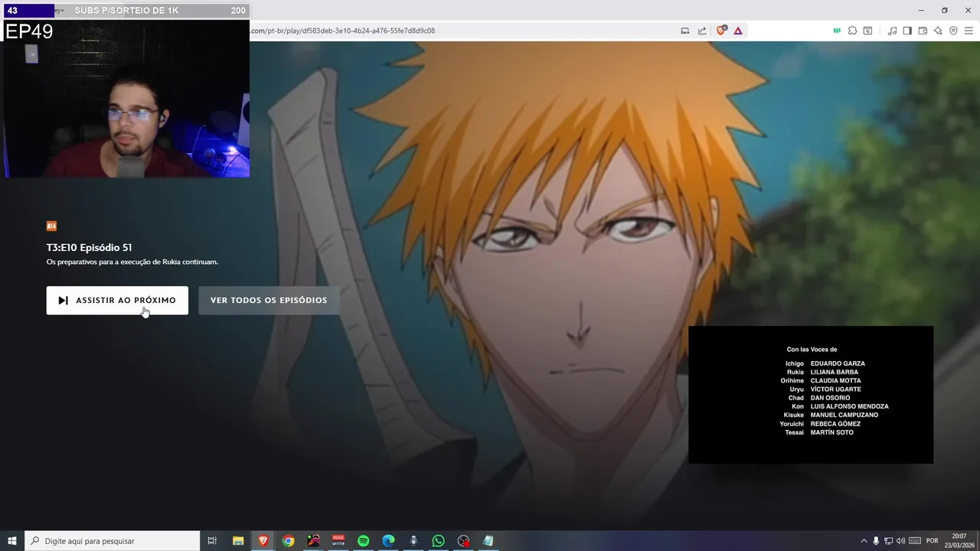Click the Brave Rewards triangle icon
Screen dimensions: 980x551
(738, 31)
